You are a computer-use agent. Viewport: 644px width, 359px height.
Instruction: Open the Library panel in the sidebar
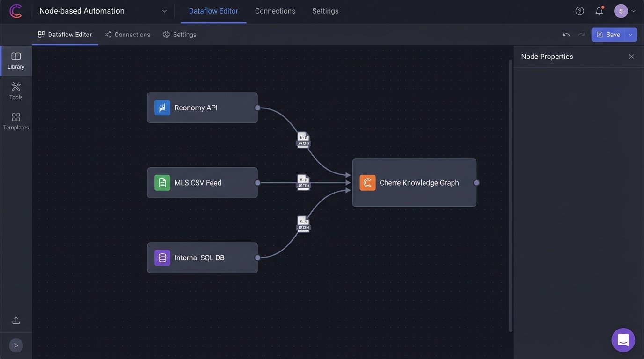(x=15, y=60)
